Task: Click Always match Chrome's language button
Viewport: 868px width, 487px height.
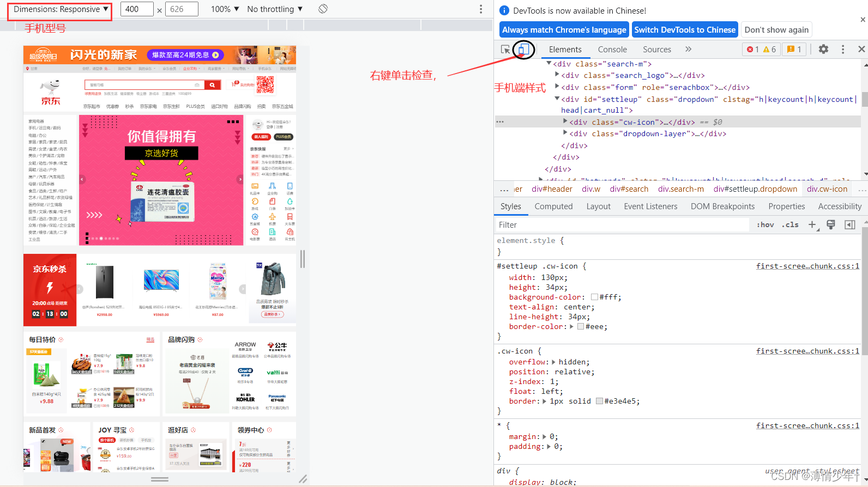Action: click(564, 30)
